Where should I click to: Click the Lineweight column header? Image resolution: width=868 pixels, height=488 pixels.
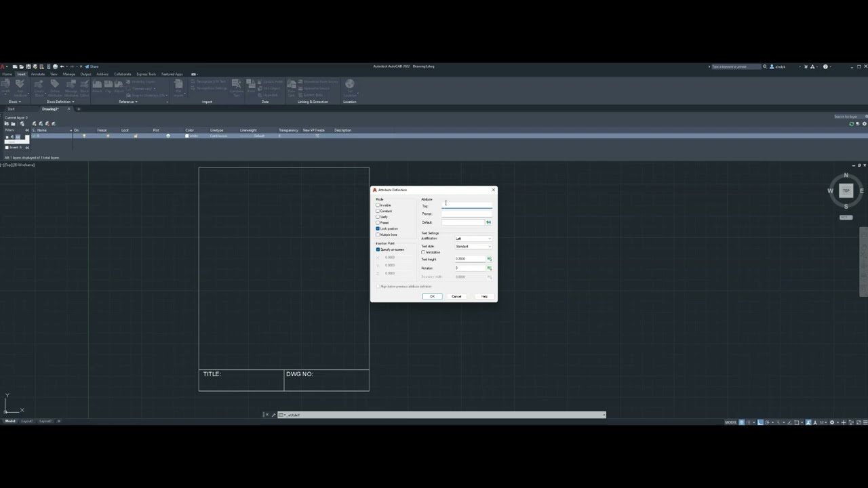pyautogui.click(x=248, y=130)
